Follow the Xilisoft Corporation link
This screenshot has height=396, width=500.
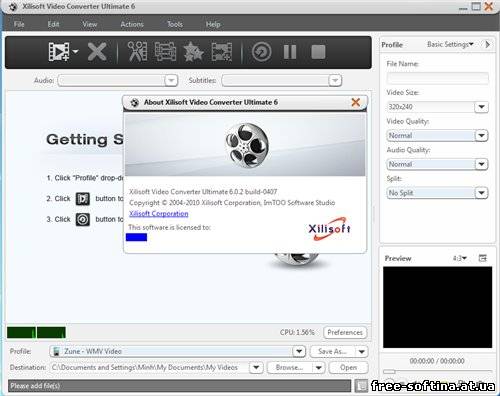pos(159,214)
